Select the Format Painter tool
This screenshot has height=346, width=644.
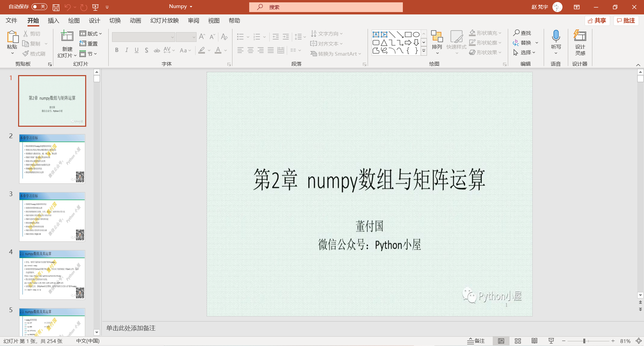tap(34, 53)
